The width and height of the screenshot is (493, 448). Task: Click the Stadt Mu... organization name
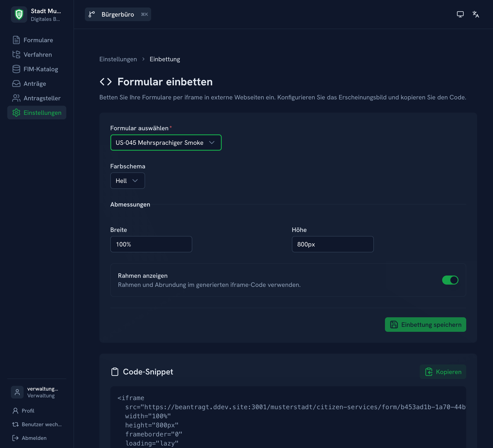(x=46, y=11)
